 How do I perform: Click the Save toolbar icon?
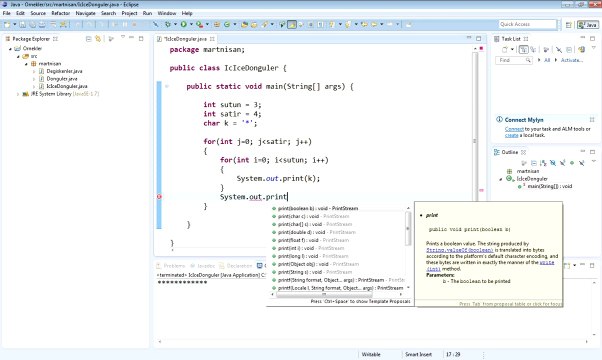23,24
